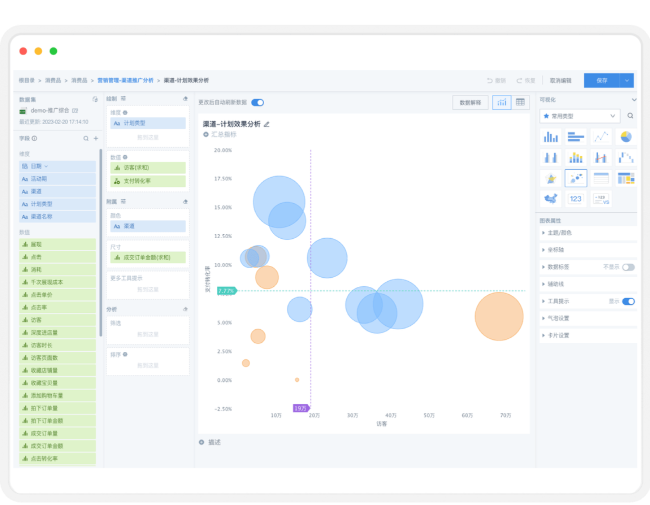Pick the line chart visualization icon

click(x=601, y=137)
